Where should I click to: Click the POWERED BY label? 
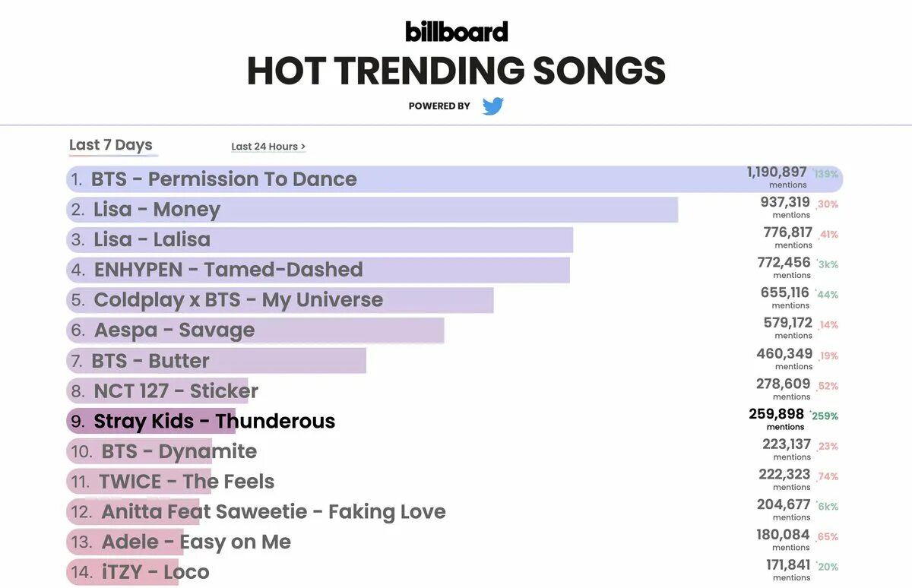(x=439, y=106)
